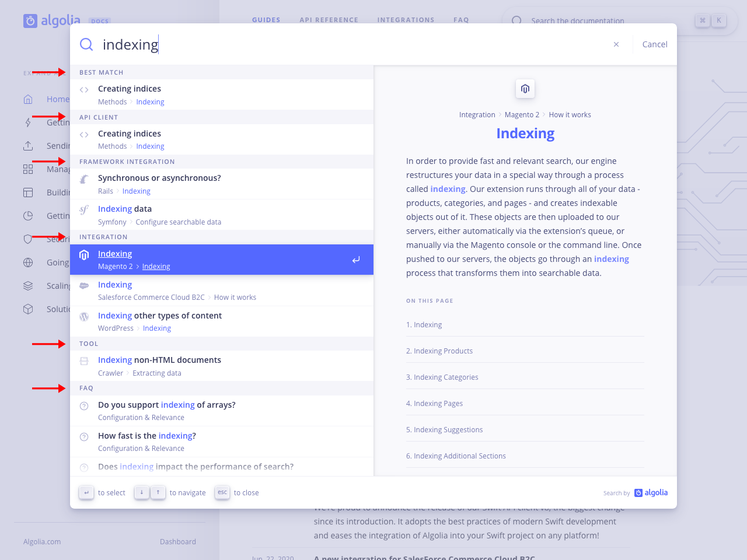Click Rails icon beside Synchronous or asynchronous
The image size is (747, 560).
84,179
